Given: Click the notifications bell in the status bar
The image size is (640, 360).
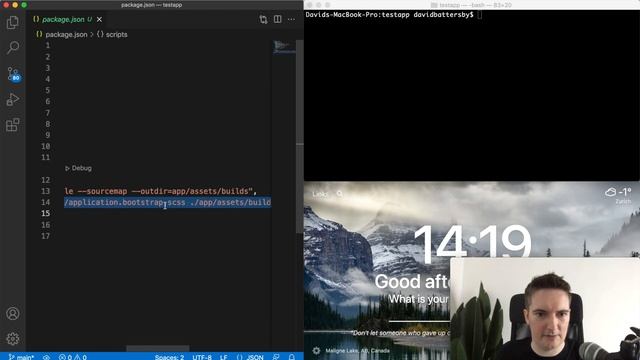Looking at the screenshot, I should 292,357.
